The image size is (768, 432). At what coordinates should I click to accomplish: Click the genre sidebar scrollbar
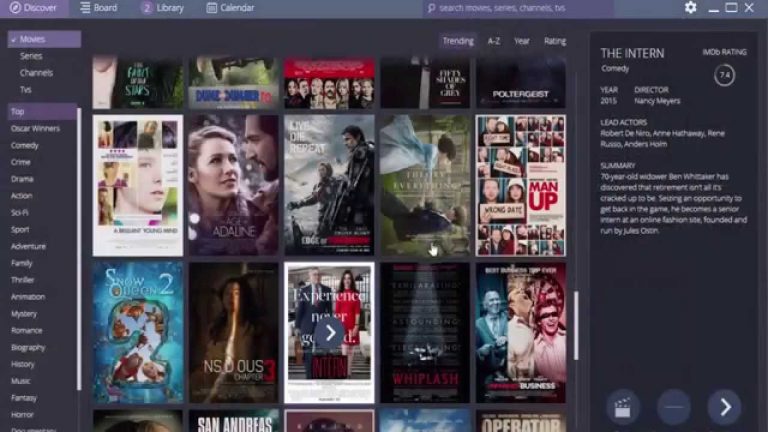click(79, 250)
